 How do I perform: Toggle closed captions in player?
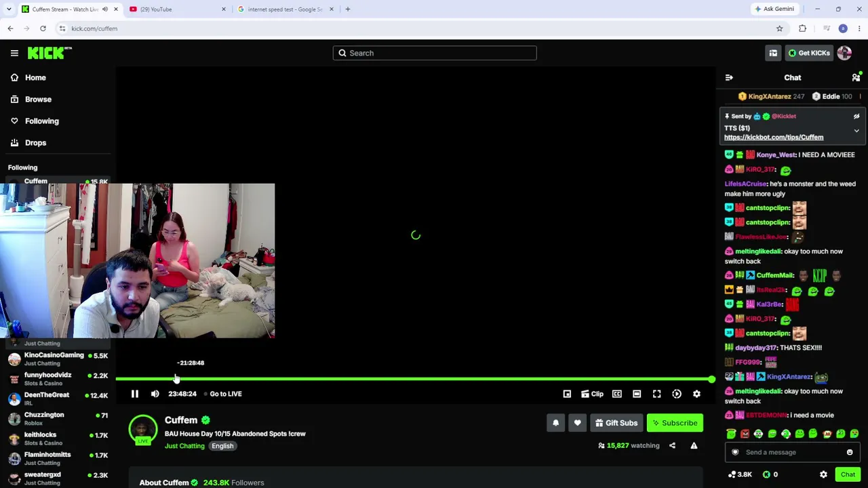click(617, 394)
